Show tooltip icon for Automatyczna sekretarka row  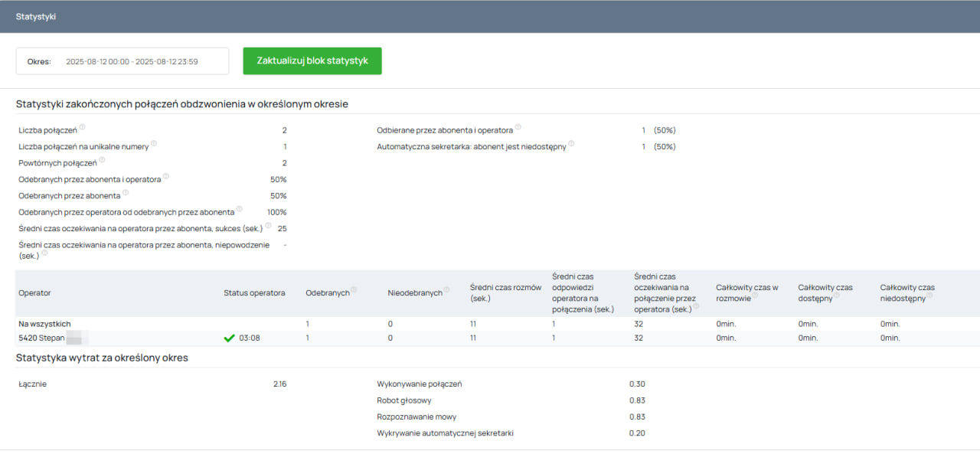coord(571,144)
